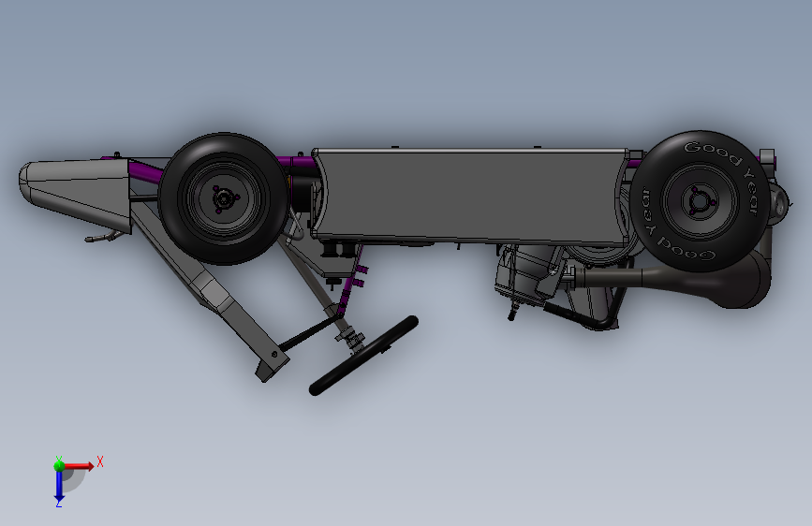Select the Good Year lettered rear wheel
This screenshot has height=526, width=812.
tap(700, 201)
